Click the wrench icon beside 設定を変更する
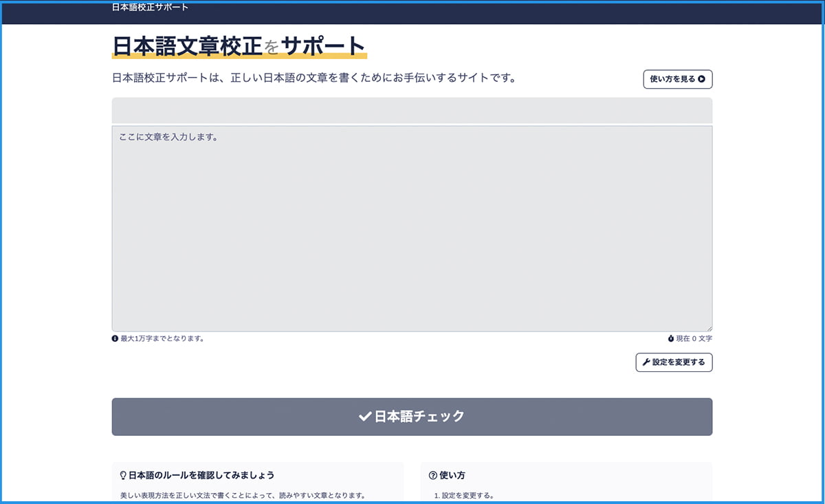Screen dimensions: 825x504 pyautogui.click(x=646, y=362)
